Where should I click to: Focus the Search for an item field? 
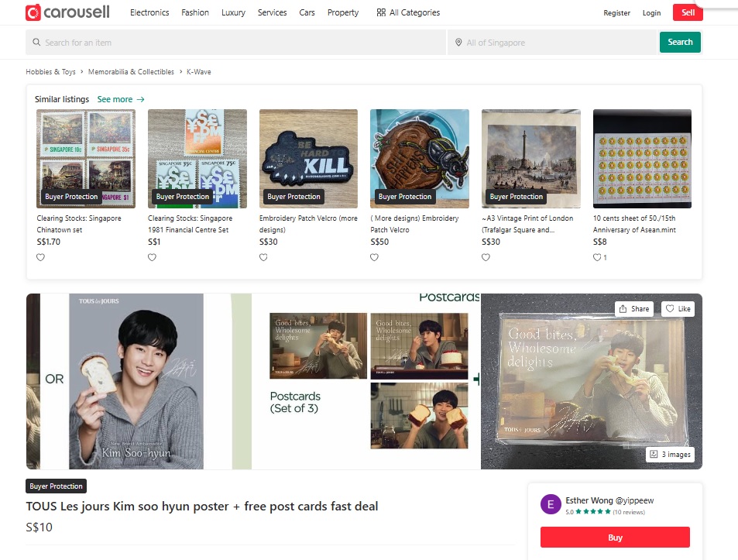coord(235,43)
